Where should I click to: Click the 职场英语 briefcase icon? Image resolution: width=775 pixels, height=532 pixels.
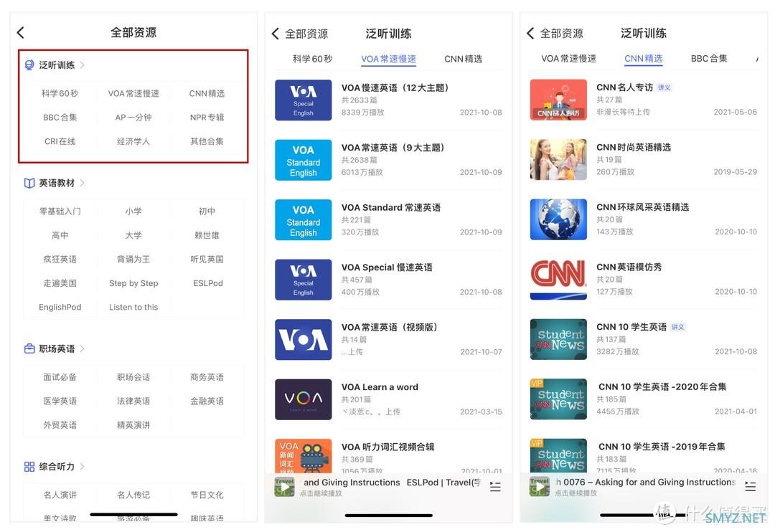pyautogui.click(x=29, y=348)
